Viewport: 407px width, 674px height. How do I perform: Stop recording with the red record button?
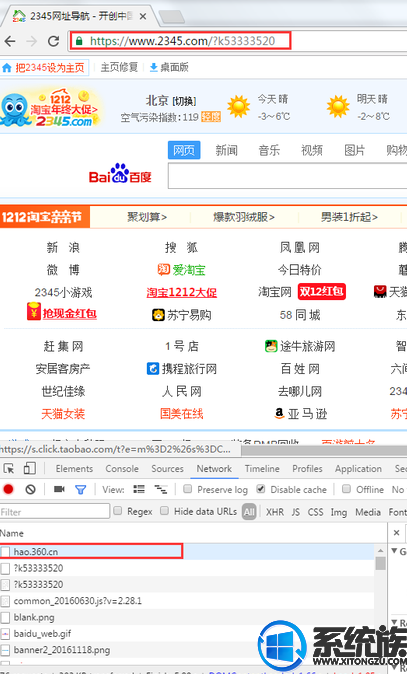pyautogui.click(x=8, y=489)
